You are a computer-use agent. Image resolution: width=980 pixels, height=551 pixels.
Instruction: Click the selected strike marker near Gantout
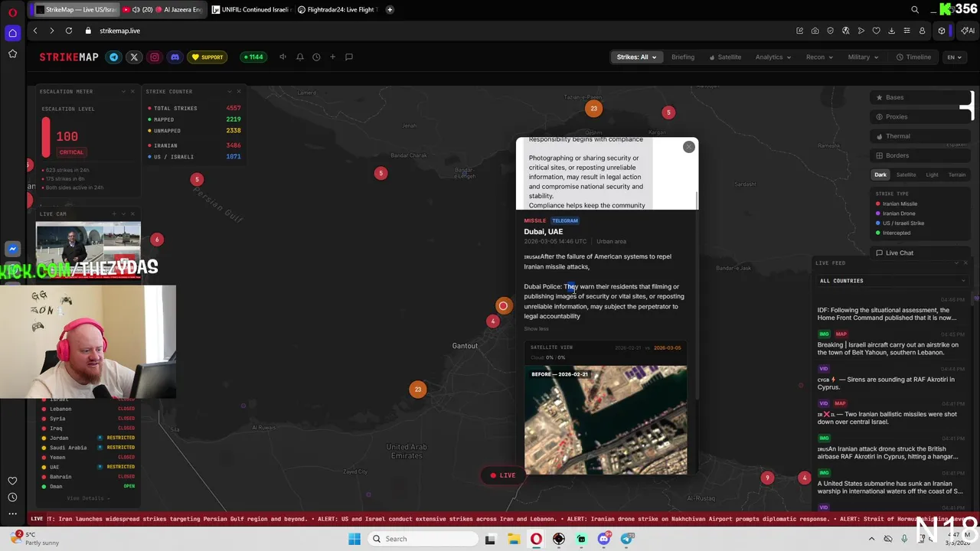[503, 306]
